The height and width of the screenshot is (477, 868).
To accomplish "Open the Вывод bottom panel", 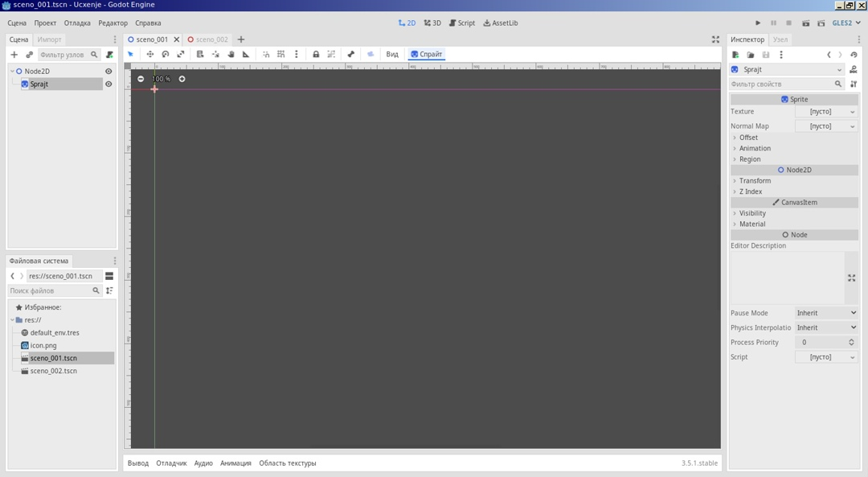I will pyautogui.click(x=138, y=463).
